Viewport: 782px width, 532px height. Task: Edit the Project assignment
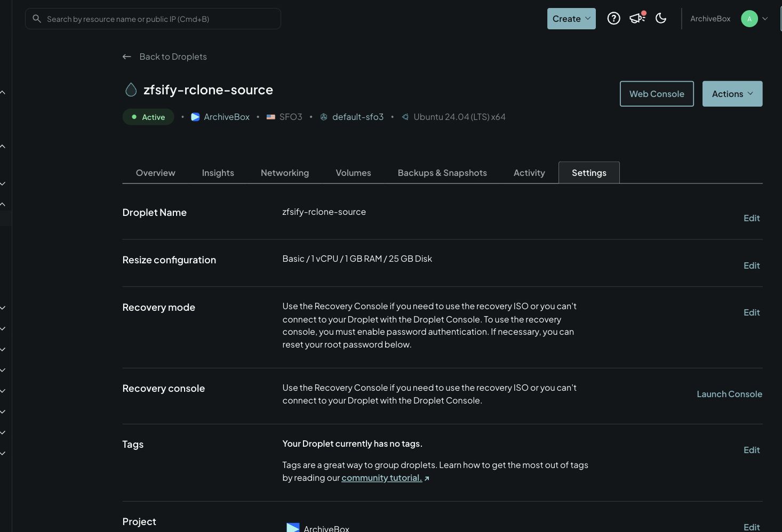pos(752,527)
